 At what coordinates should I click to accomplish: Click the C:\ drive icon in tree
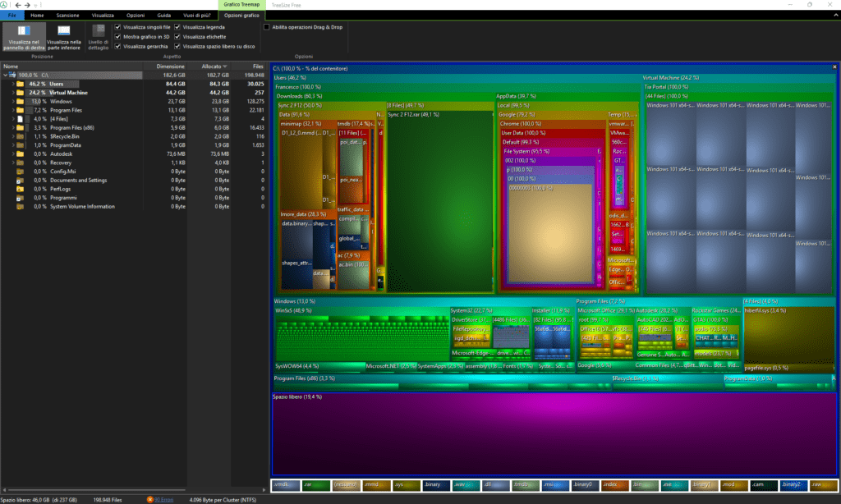coord(13,75)
